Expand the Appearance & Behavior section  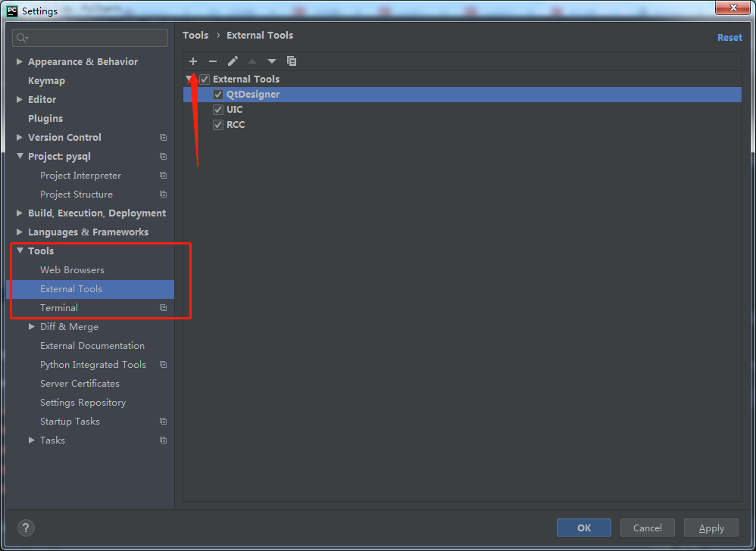pos(19,61)
